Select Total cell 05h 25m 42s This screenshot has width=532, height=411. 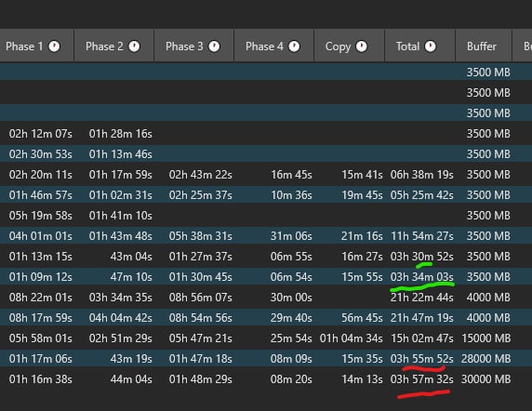(x=421, y=195)
